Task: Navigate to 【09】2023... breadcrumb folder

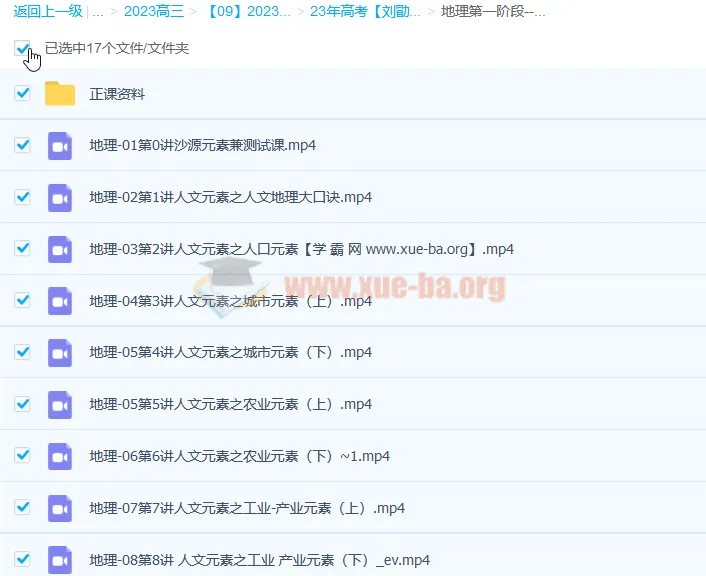Action: pyautogui.click(x=247, y=12)
